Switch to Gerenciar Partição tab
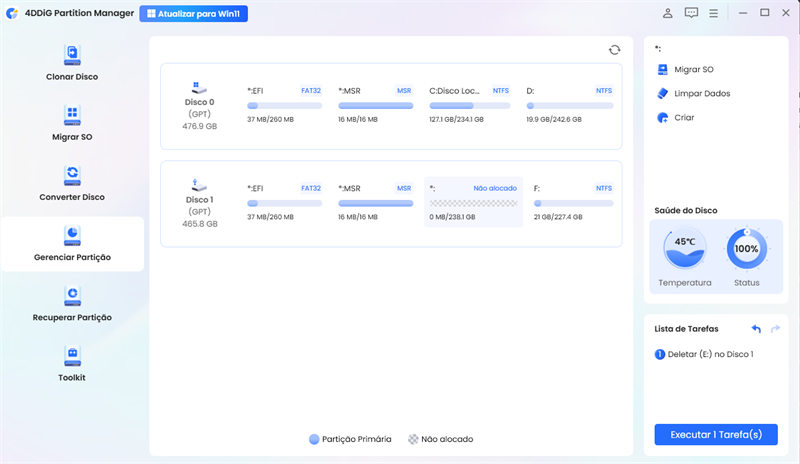Screen dimensions: 800x464 tap(72, 245)
